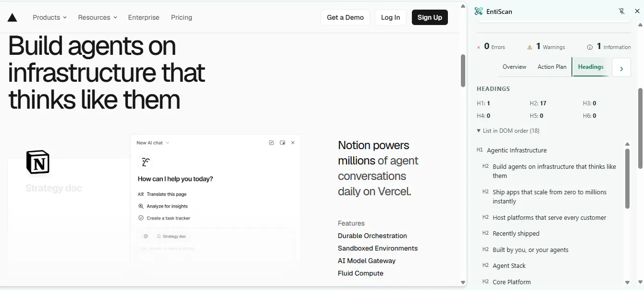This screenshot has height=290, width=644.
Task: Click the translate icon beside Translate this page
Action: click(x=141, y=194)
